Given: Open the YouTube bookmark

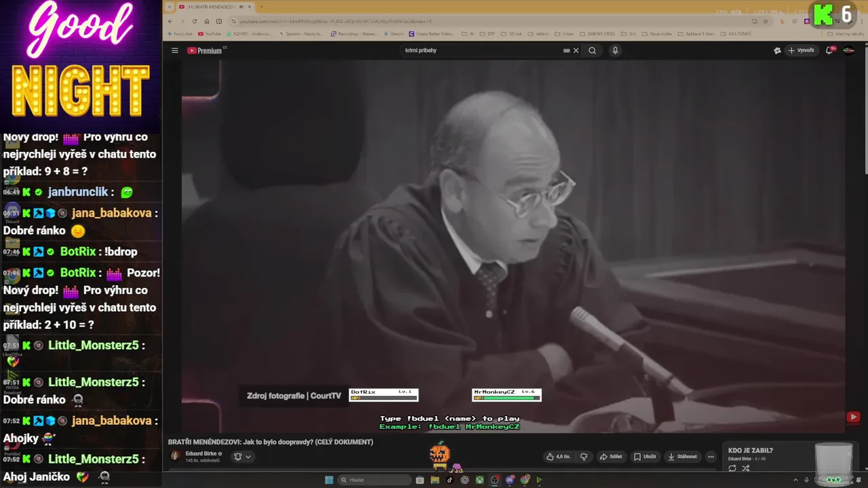Looking at the screenshot, I should point(210,33).
